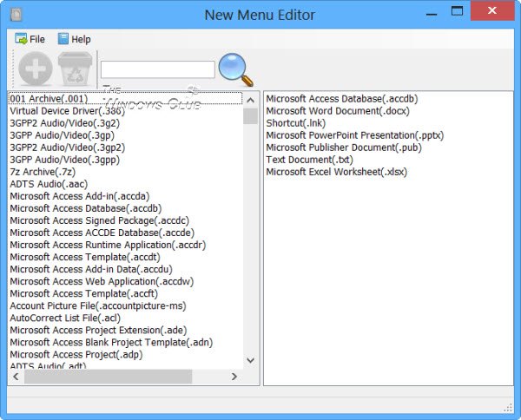Select Microsoft Access Web Application(.accdw)

102,281
